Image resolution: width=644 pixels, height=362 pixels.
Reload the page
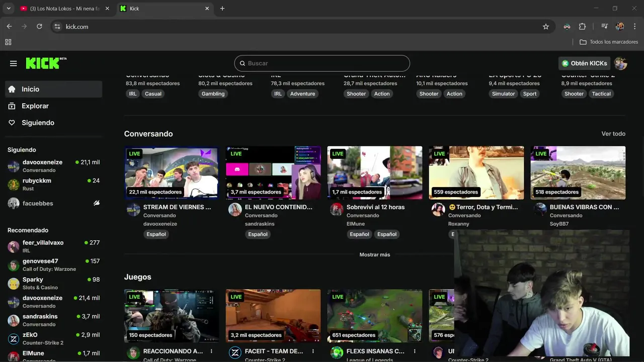(39, 27)
